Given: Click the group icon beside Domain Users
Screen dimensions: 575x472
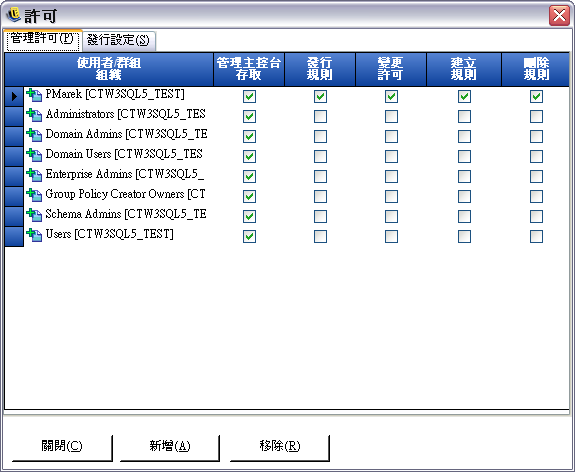Looking at the screenshot, I should point(34,155).
